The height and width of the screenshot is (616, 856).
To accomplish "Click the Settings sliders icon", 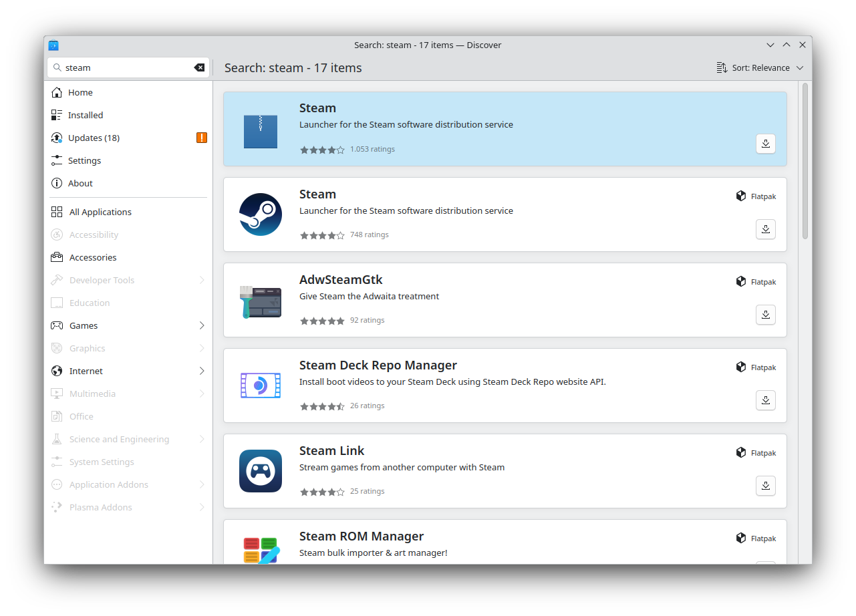I will coord(57,160).
